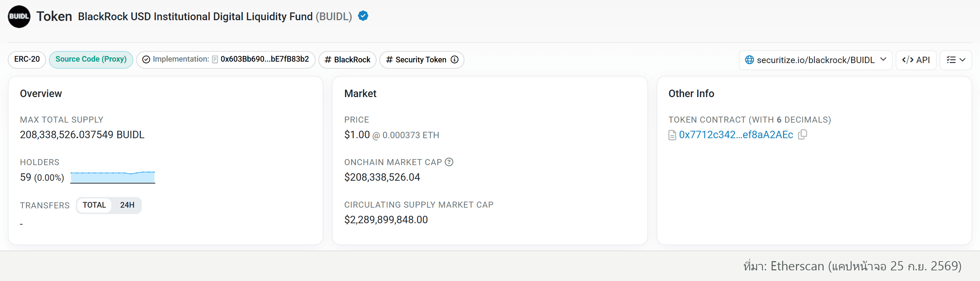Switch transfers to TOTAL

94,205
